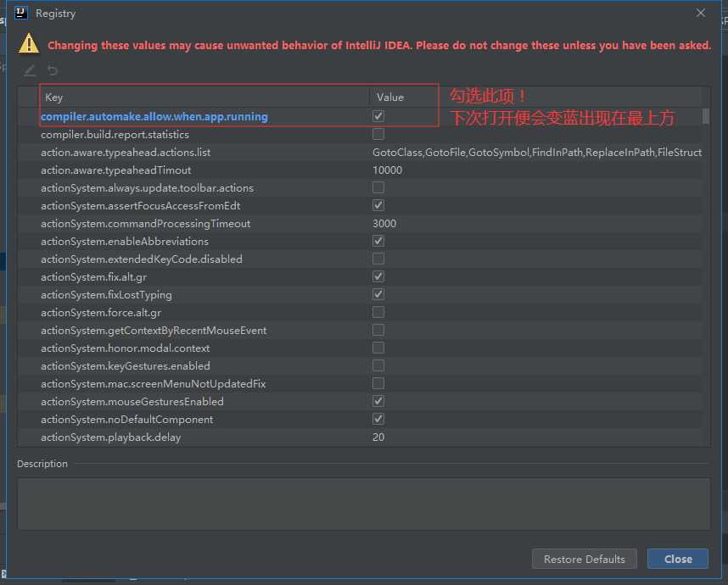Uncheck actionSystem.noDefaultComponent checkbox
This screenshot has height=585, width=728.
click(378, 419)
